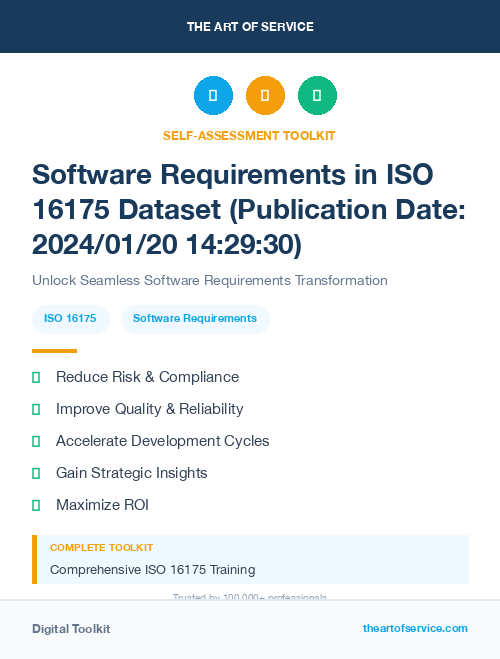Click the blue circle icon
The image size is (500, 659).
(x=213, y=95)
